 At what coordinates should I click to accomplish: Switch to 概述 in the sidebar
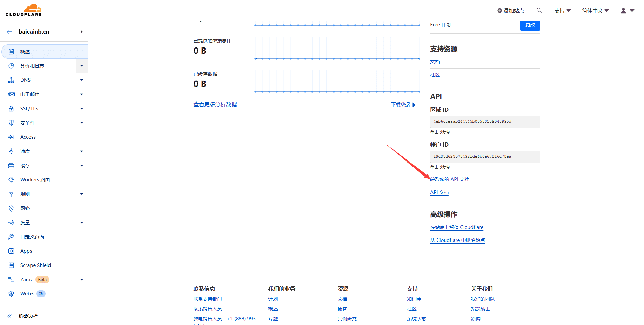coord(25,51)
